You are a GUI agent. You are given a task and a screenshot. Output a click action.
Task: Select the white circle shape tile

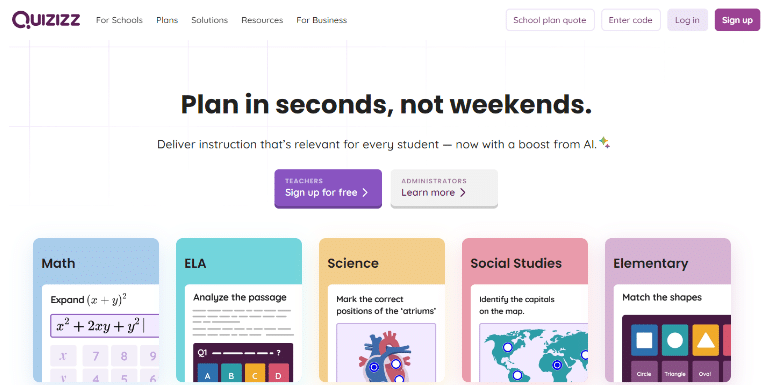[x=675, y=340]
